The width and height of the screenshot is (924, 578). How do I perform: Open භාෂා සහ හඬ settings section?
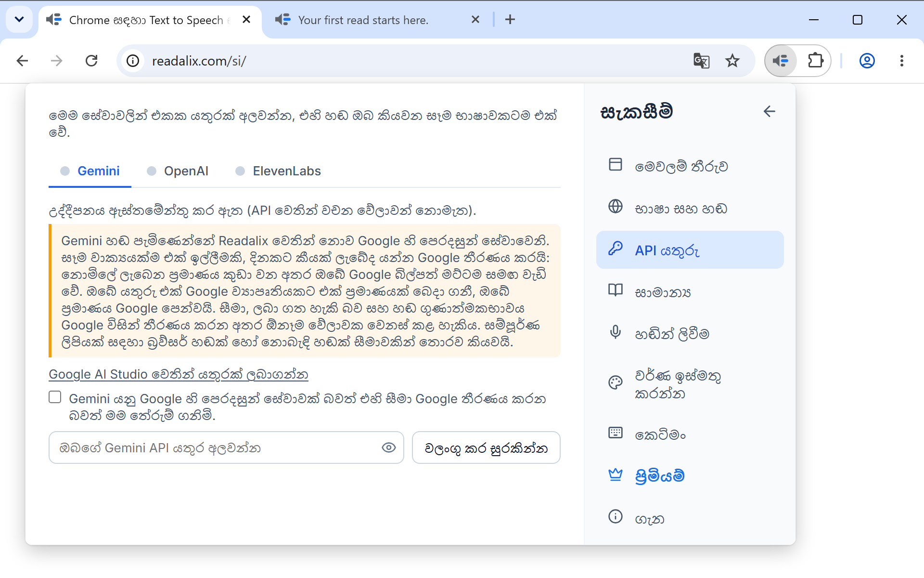pos(690,208)
